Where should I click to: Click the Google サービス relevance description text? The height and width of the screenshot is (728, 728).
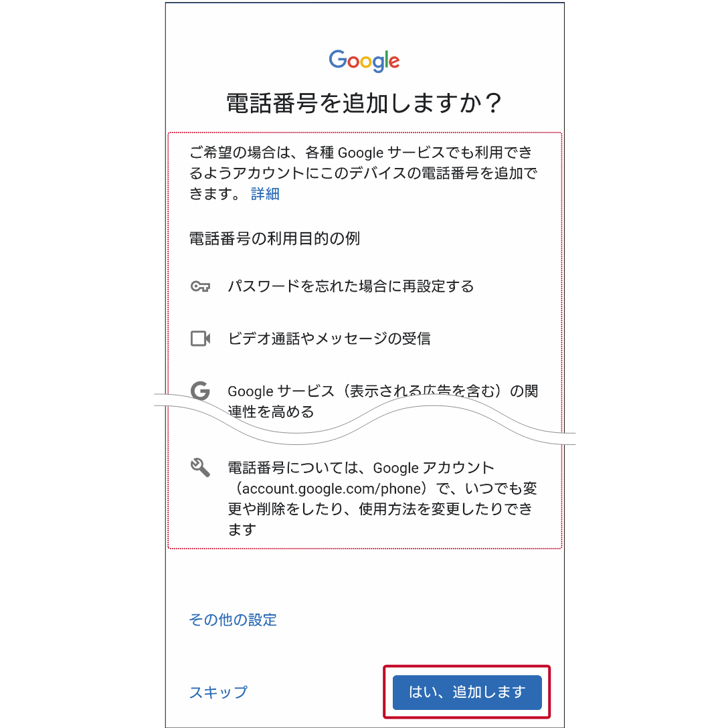pos(383,401)
